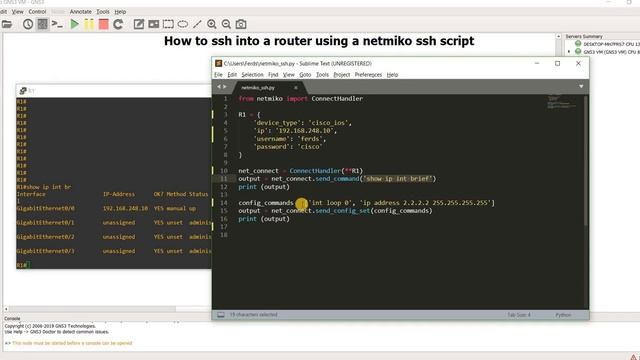Click green status icon of DESKTOP server
The height and width of the screenshot is (360, 640).
coord(578,43)
